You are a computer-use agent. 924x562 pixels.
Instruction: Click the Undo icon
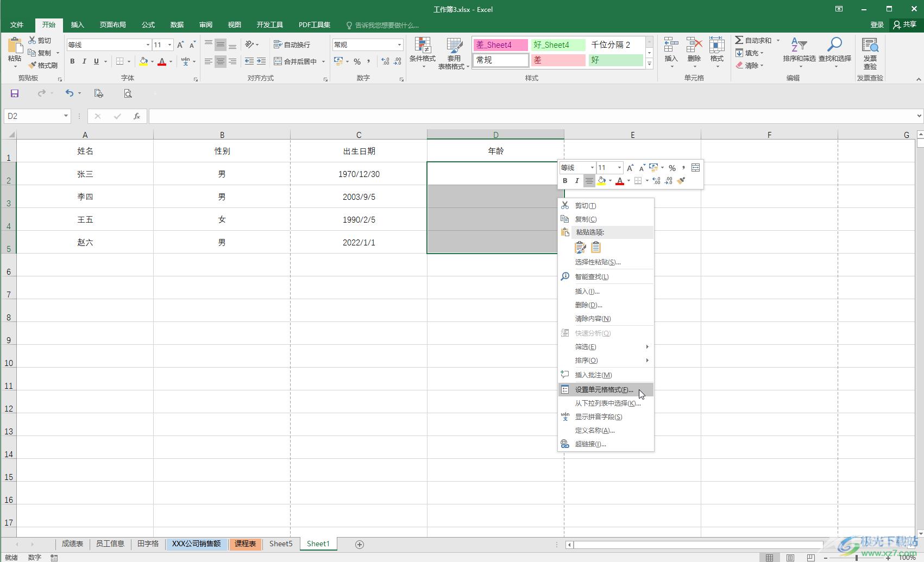[69, 93]
